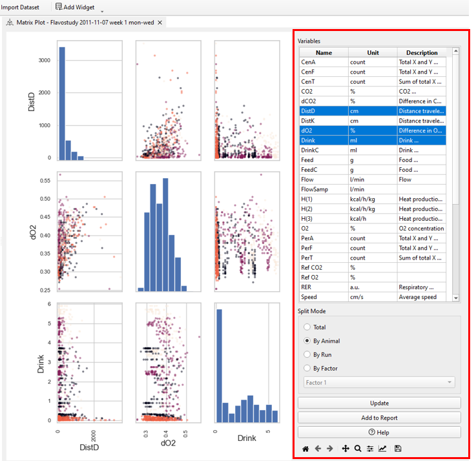Go forward to next plot view

pyautogui.click(x=330, y=449)
